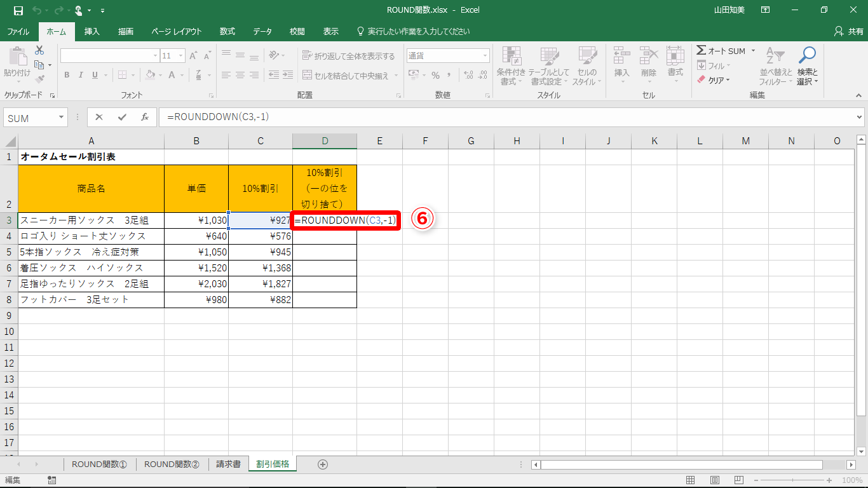868x488 pixels.
Task: Save the workbook from the quick access toolbar
Action: pos(18,10)
